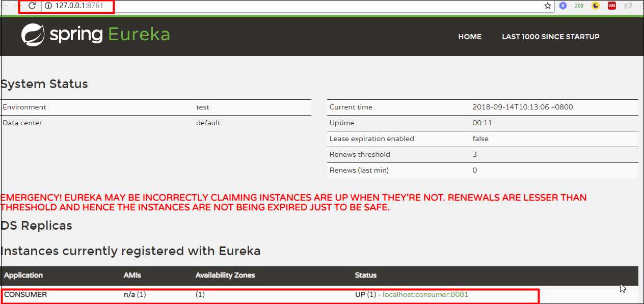The image size is (644, 304).
Task: Open the red CORS extension icon
Action: [x=612, y=6]
